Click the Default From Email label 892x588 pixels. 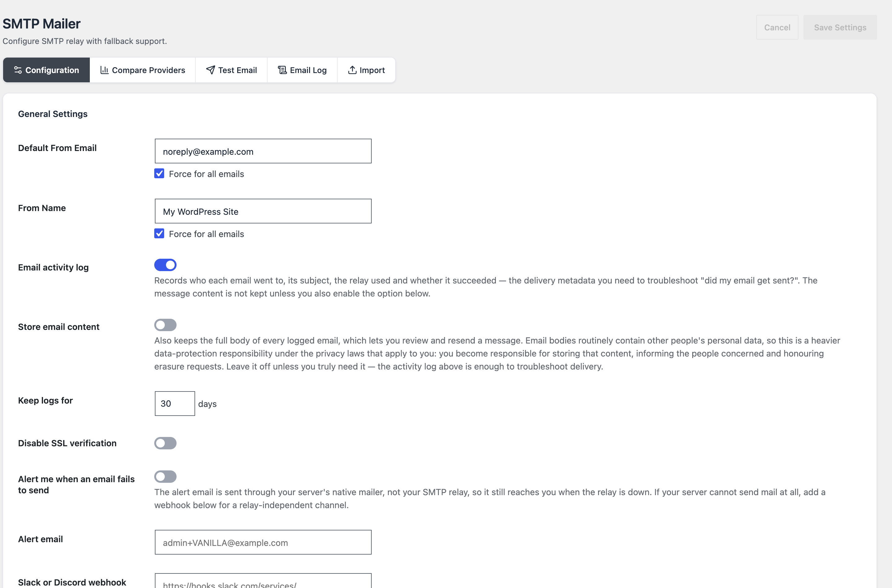tap(57, 148)
